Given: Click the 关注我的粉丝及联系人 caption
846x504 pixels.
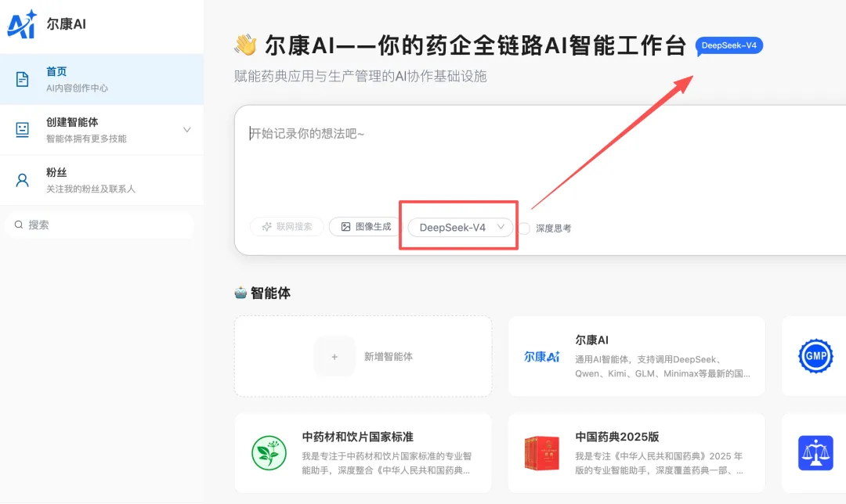Looking at the screenshot, I should [91, 189].
